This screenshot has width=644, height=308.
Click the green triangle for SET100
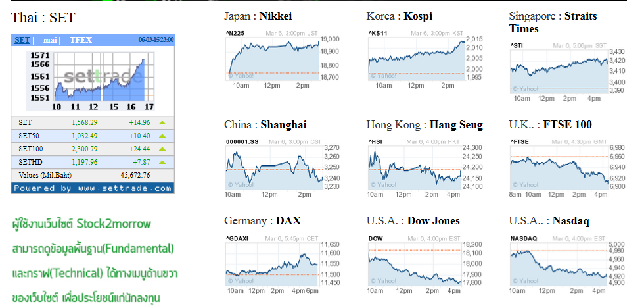point(163,149)
